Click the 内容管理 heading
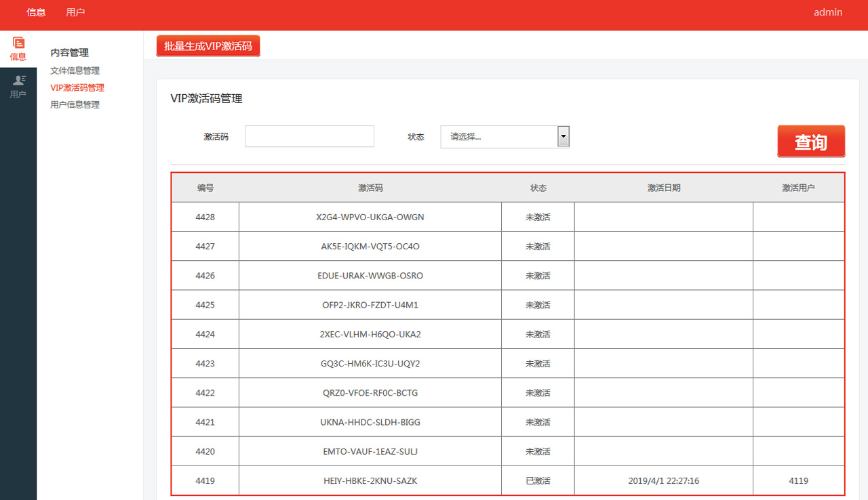This screenshot has width=868, height=500. click(x=68, y=52)
